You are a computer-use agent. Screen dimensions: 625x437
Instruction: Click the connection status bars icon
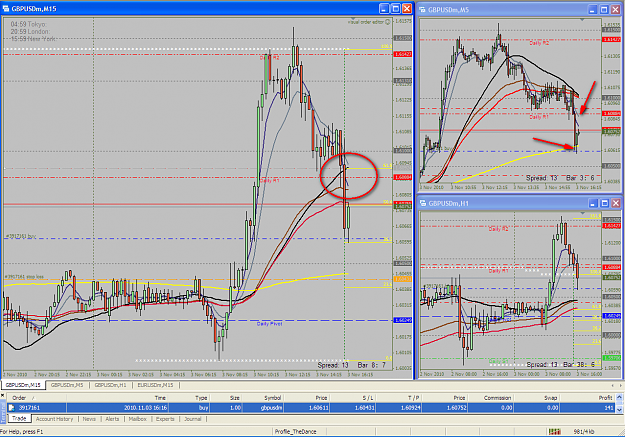point(554,431)
